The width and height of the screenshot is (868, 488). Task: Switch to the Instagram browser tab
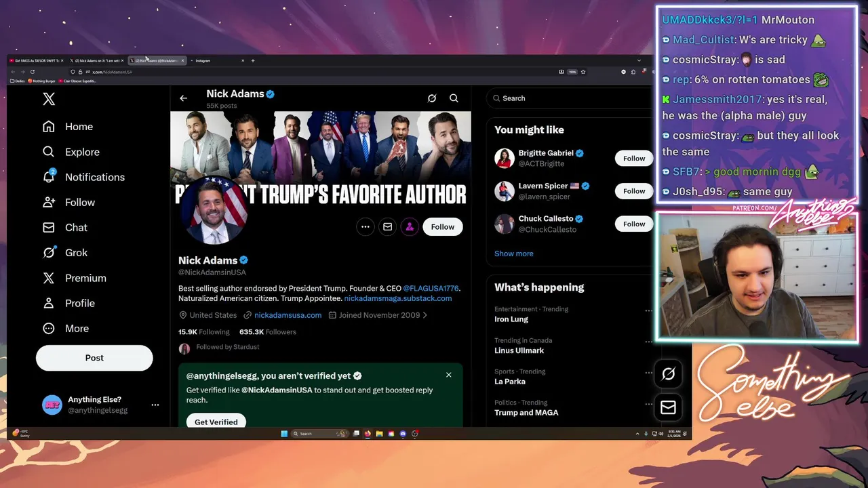pyautogui.click(x=217, y=60)
